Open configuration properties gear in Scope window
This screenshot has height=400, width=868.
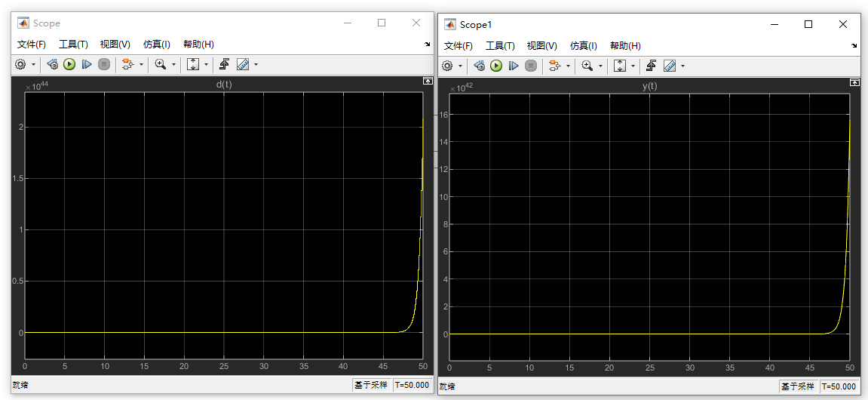click(20, 64)
